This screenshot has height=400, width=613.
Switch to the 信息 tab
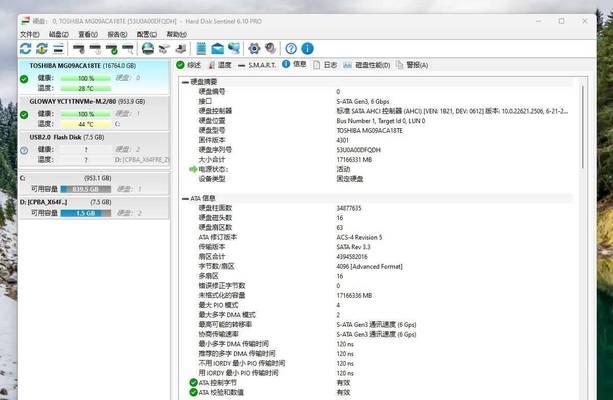[294, 64]
